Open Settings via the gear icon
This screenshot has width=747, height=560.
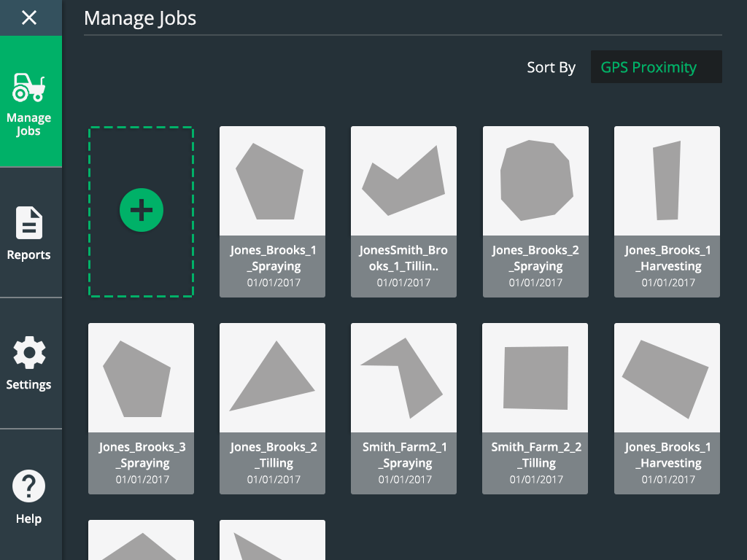coord(29,354)
